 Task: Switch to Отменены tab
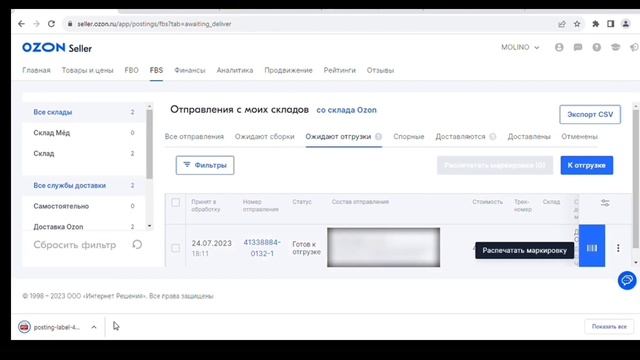coord(579,137)
